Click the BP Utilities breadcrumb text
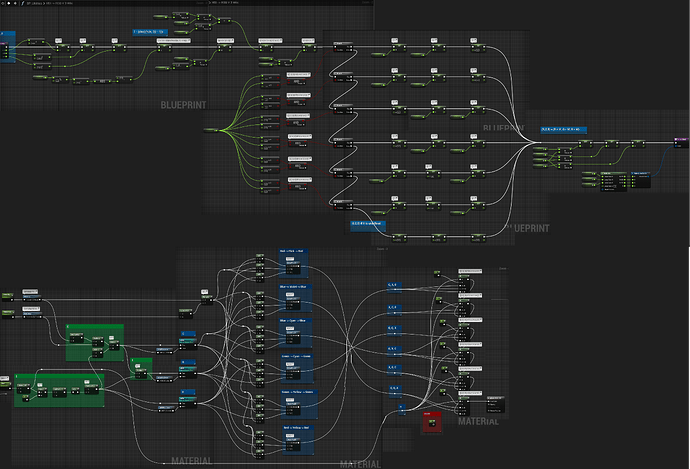Viewport: 690px width, 469px height. (x=33, y=3)
